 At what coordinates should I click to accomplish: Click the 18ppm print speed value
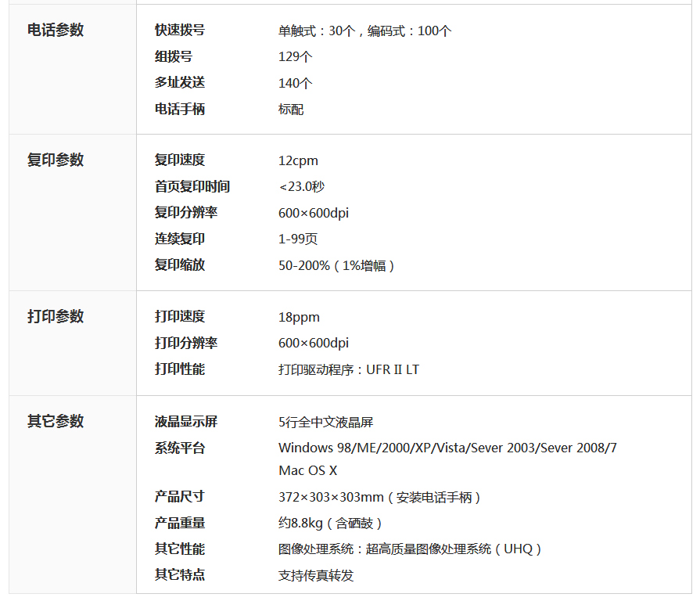coord(299,318)
